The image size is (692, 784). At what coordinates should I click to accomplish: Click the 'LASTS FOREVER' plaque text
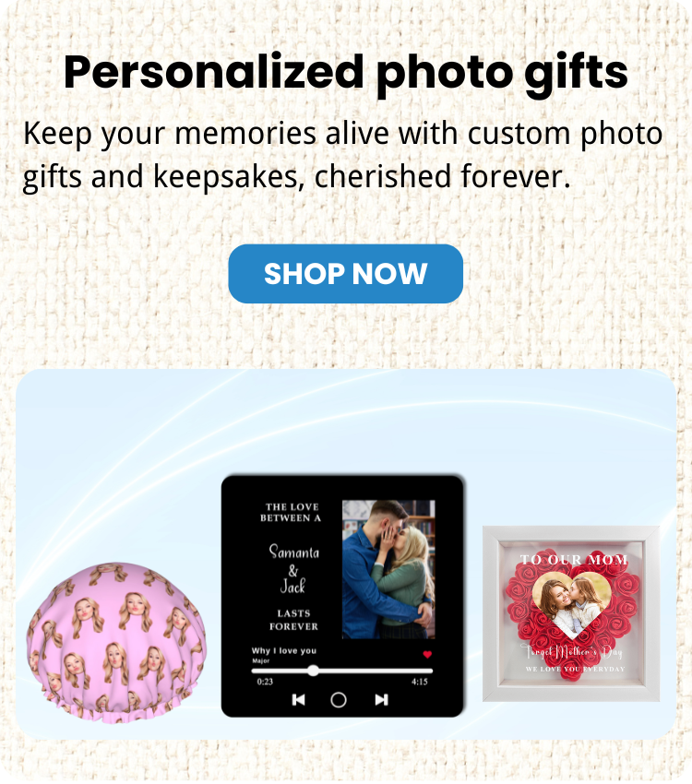tap(294, 620)
